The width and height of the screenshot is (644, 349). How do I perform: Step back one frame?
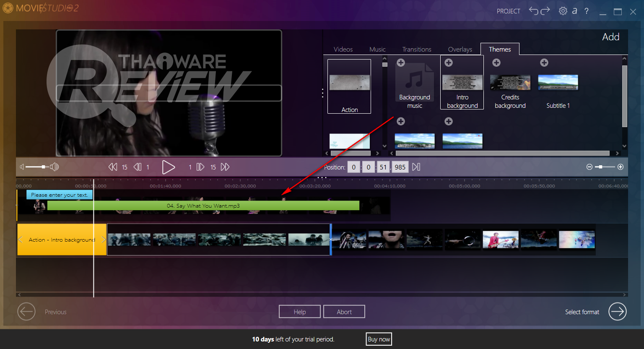pyautogui.click(x=138, y=167)
